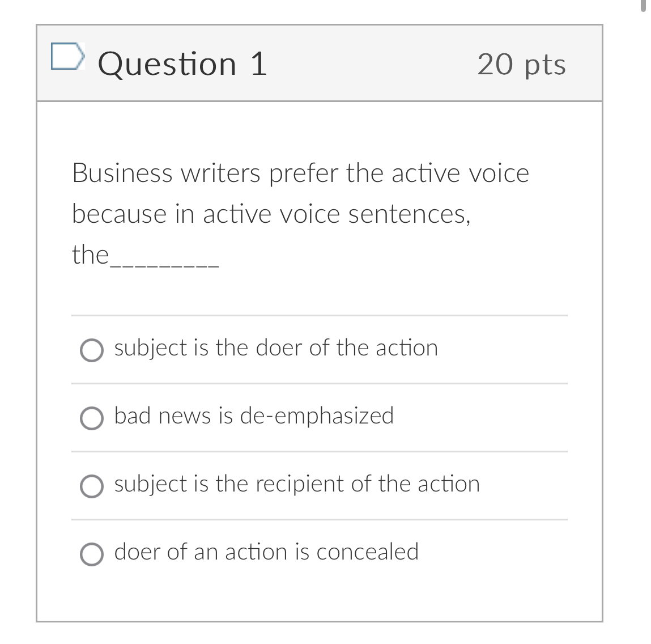651x644 pixels.
Task: Click the blank fill-in line after "the"
Action: [x=164, y=262]
